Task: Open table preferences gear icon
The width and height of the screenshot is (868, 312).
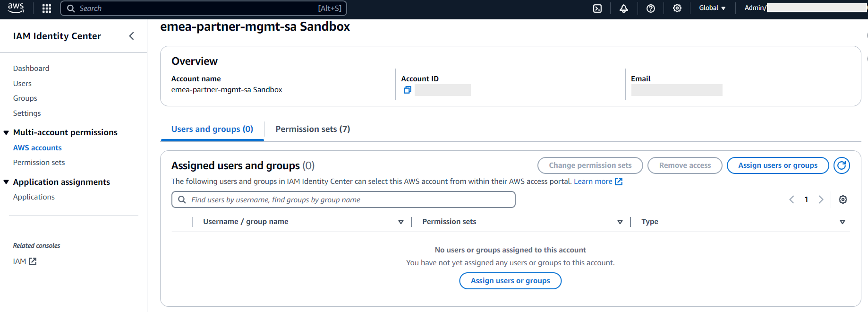Action: click(843, 199)
